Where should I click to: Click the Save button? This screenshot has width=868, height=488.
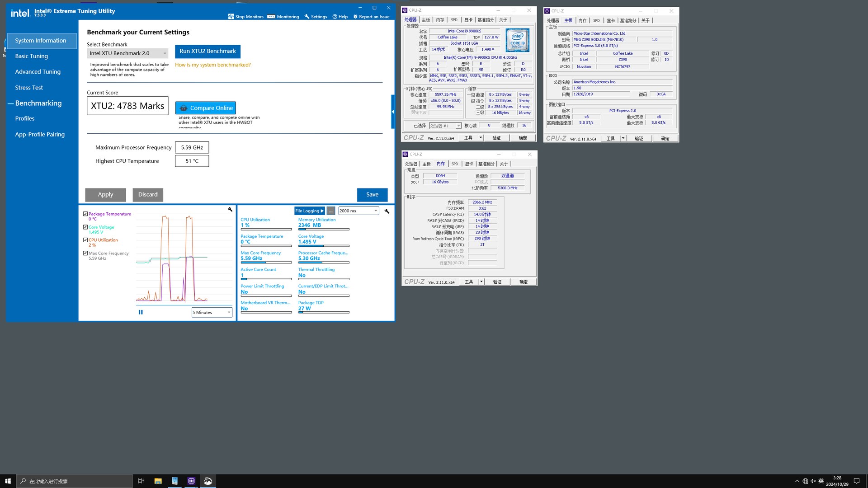(373, 195)
